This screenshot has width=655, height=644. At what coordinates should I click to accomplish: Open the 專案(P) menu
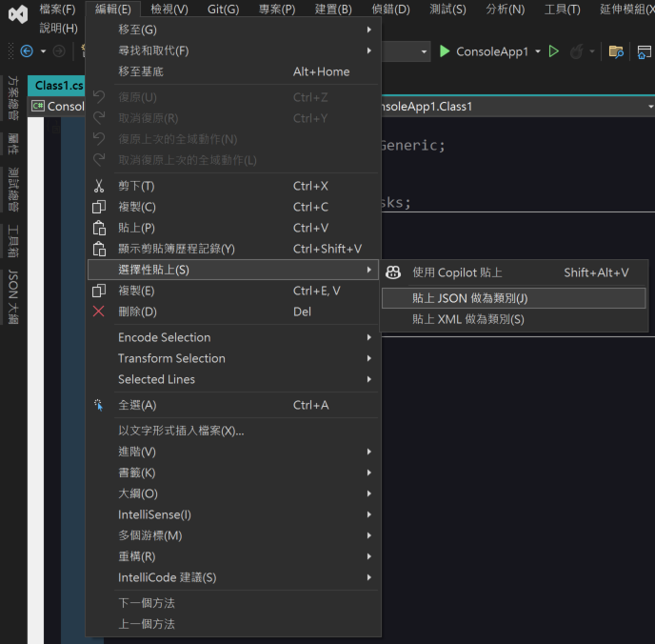[276, 9]
